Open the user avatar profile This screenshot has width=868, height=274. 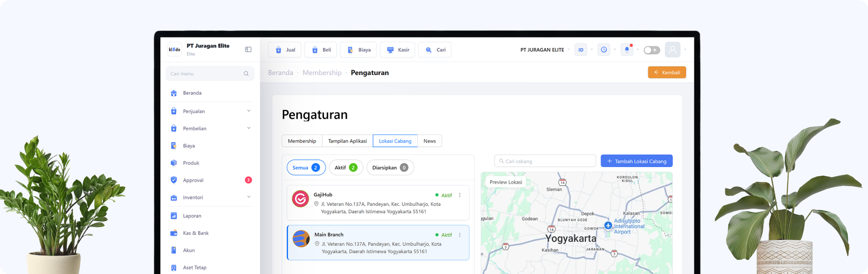point(673,50)
